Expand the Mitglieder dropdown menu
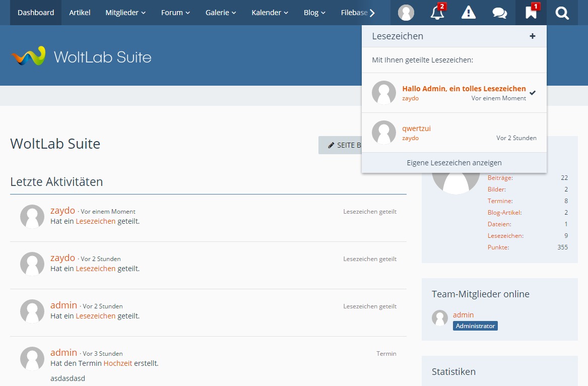Image resolution: width=588 pixels, height=386 pixels. [x=125, y=13]
